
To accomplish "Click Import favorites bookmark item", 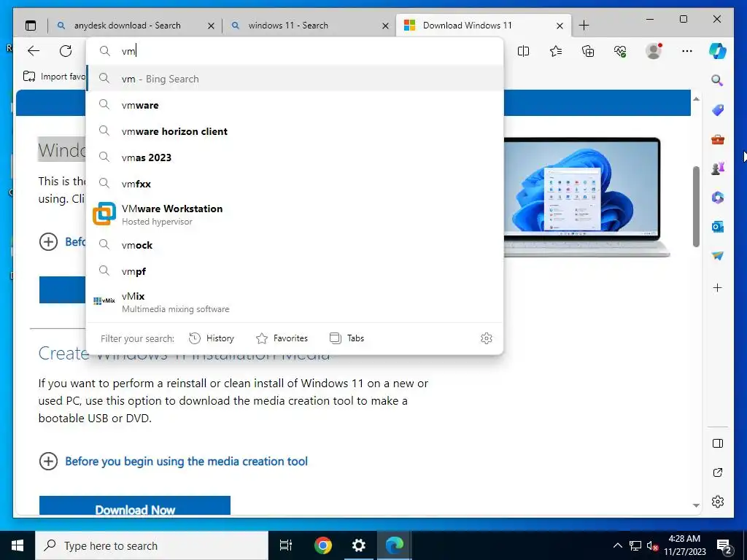I will coord(54,76).
